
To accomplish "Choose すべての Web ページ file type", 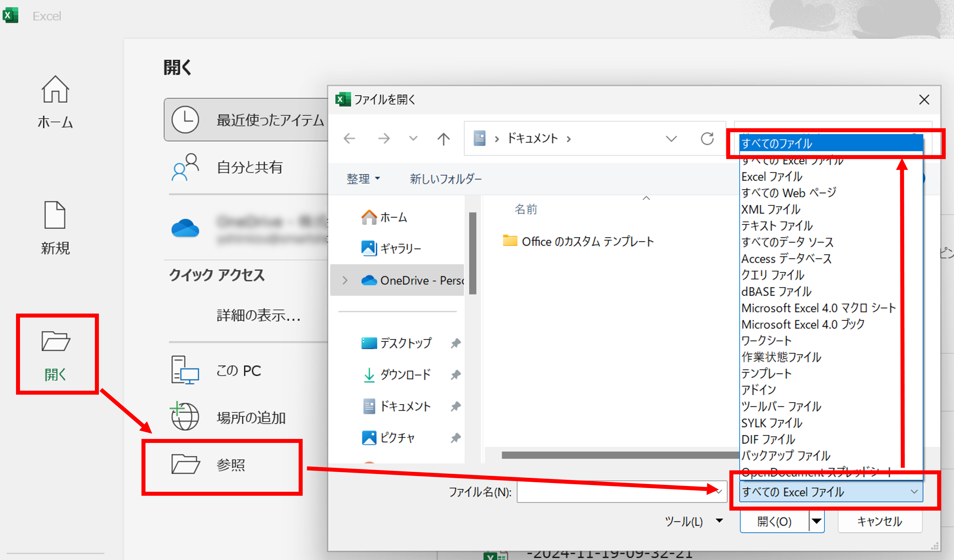I will 831,192.
